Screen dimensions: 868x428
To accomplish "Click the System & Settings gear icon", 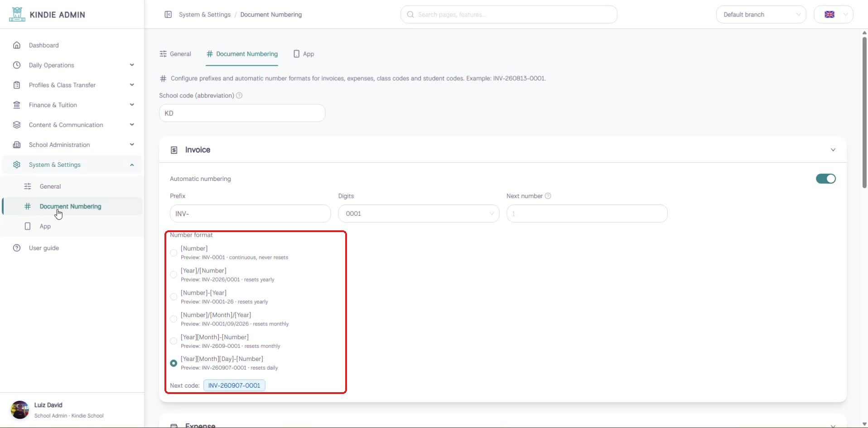I will (x=17, y=165).
